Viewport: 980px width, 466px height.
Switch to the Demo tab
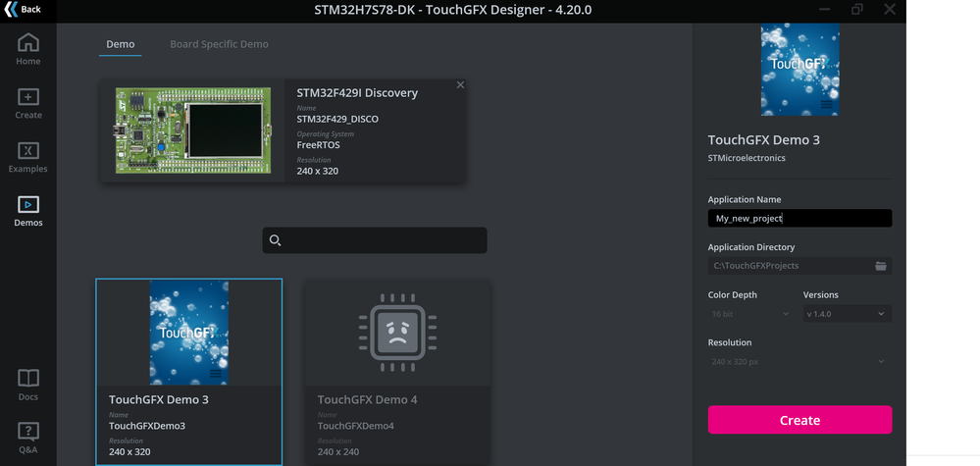[x=120, y=44]
